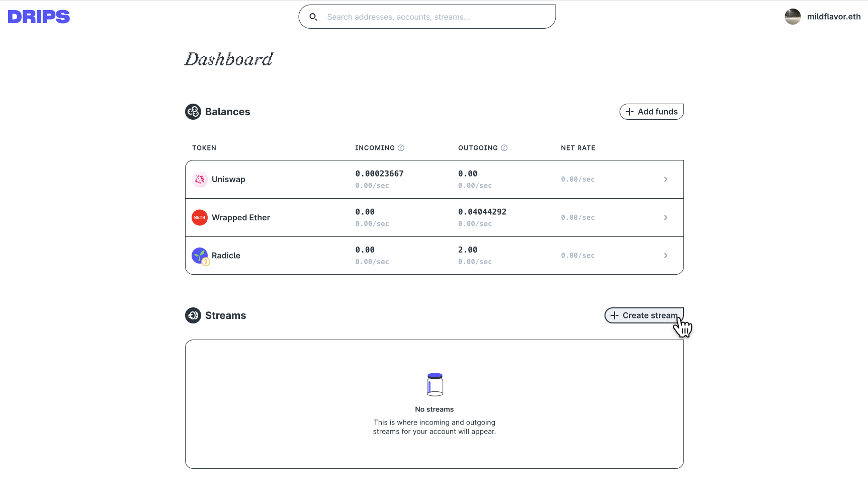Show the Incoming column info tooltip
Viewport: 868px width, 496px height.
click(x=401, y=148)
